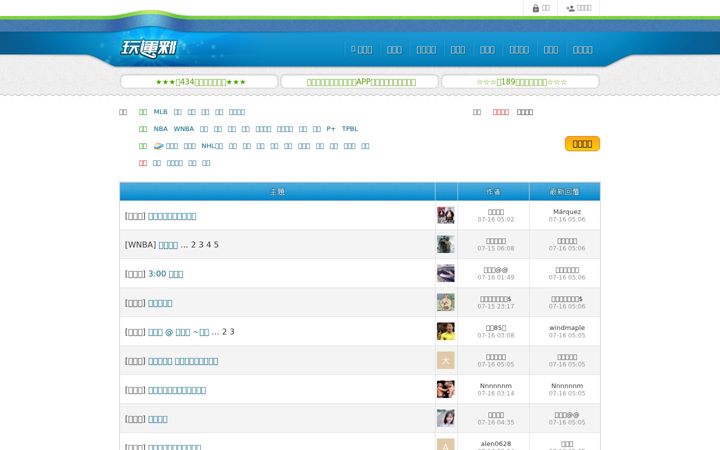Select the NHL category link

click(x=212, y=146)
